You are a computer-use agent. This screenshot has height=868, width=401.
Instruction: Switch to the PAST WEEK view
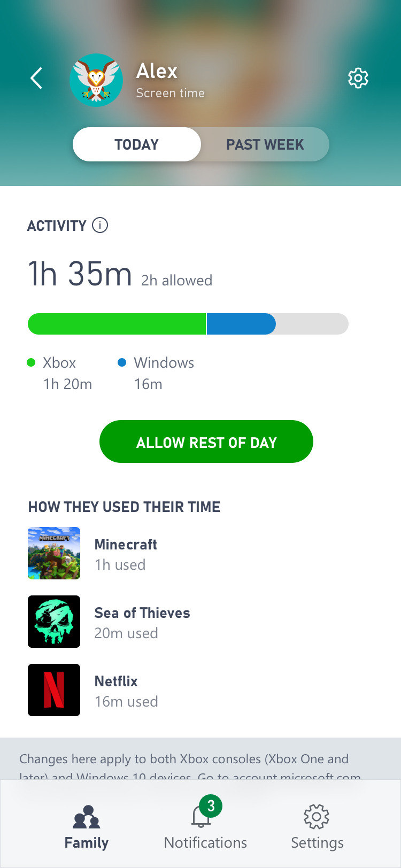point(265,144)
